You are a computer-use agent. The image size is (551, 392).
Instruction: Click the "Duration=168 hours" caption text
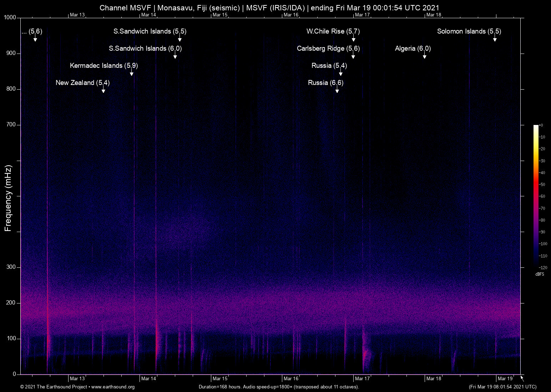[x=219, y=387]
